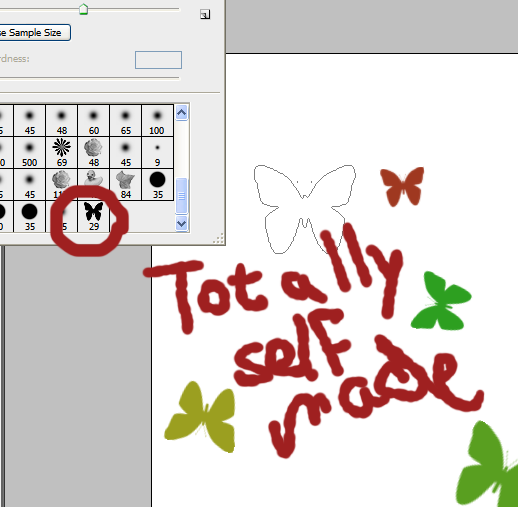This screenshot has width=518, height=507.
Task: Pick the starburst brush preset 69
Action: click(62, 152)
